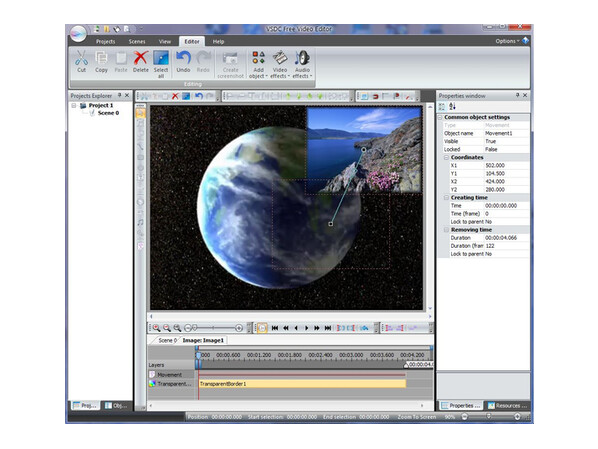Open the Add object dropdown
Screen dimensions: 598x449
pos(258,64)
